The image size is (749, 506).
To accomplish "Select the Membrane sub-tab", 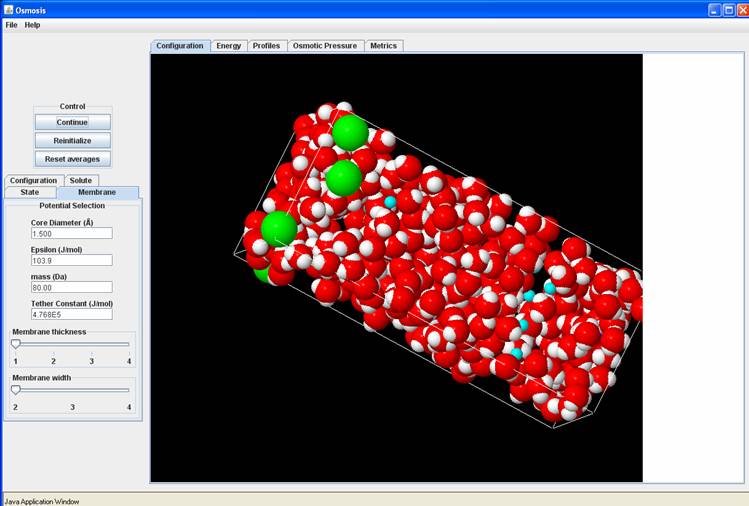I will [x=97, y=192].
